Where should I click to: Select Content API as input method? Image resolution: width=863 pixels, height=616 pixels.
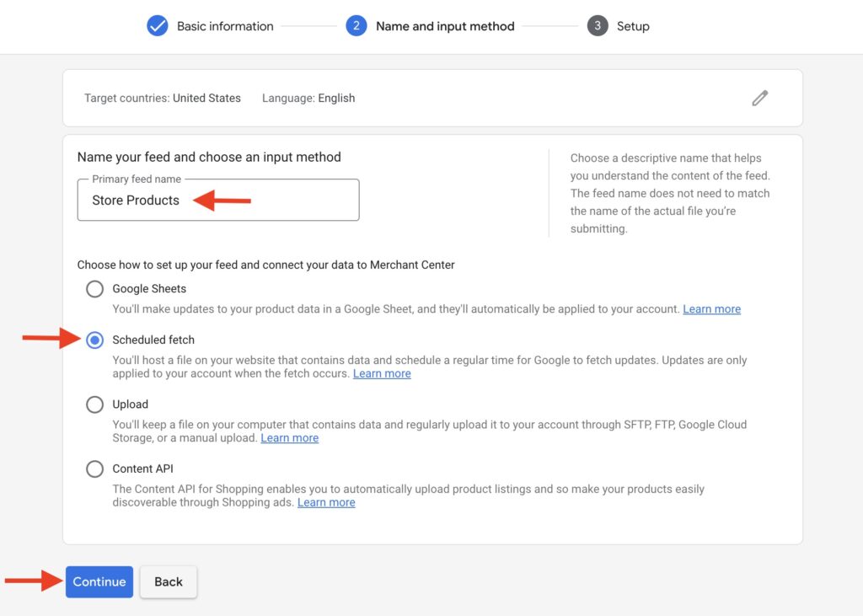coord(94,469)
